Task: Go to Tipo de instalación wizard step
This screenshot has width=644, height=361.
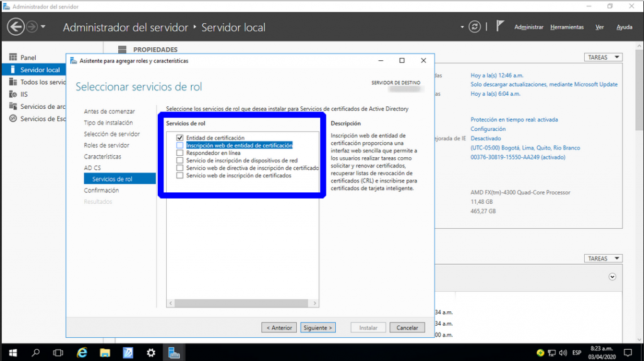Action: click(108, 123)
